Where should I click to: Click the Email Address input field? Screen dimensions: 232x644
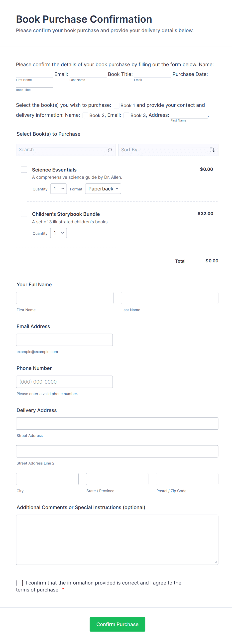(x=64, y=340)
